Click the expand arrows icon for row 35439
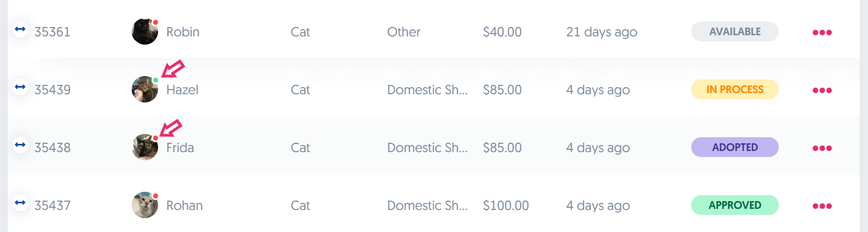 [20, 87]
